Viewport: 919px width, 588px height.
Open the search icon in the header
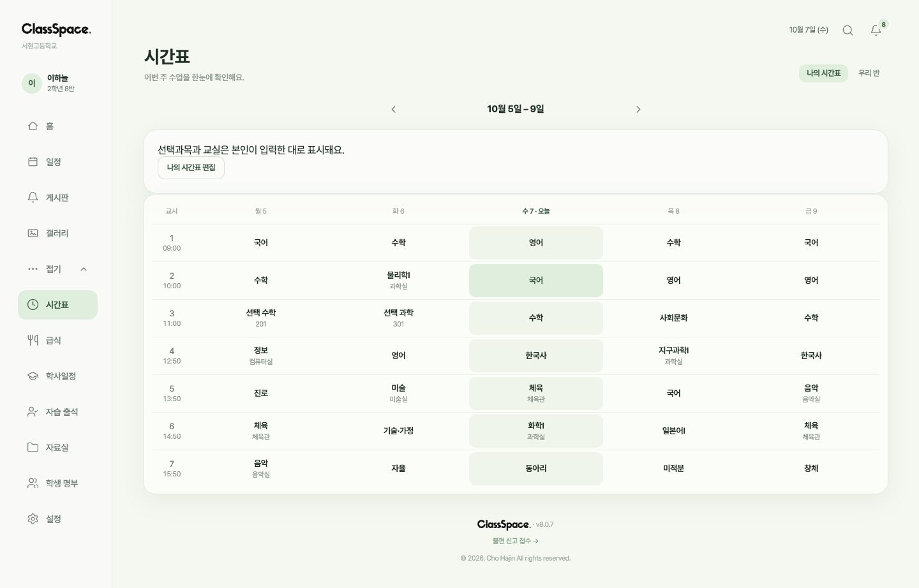(x=848, y=30)
